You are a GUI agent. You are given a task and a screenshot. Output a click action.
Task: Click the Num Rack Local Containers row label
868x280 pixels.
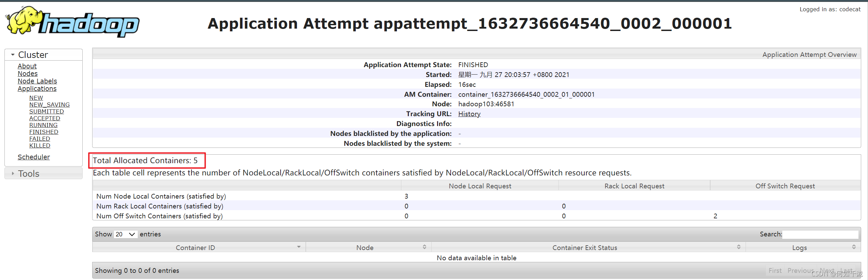click(x=160, y=206)
